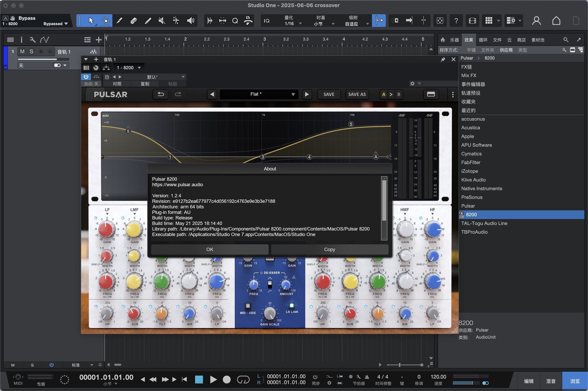Click track 音轨 1 volume slider
The image size is (588, 391).
43,59
